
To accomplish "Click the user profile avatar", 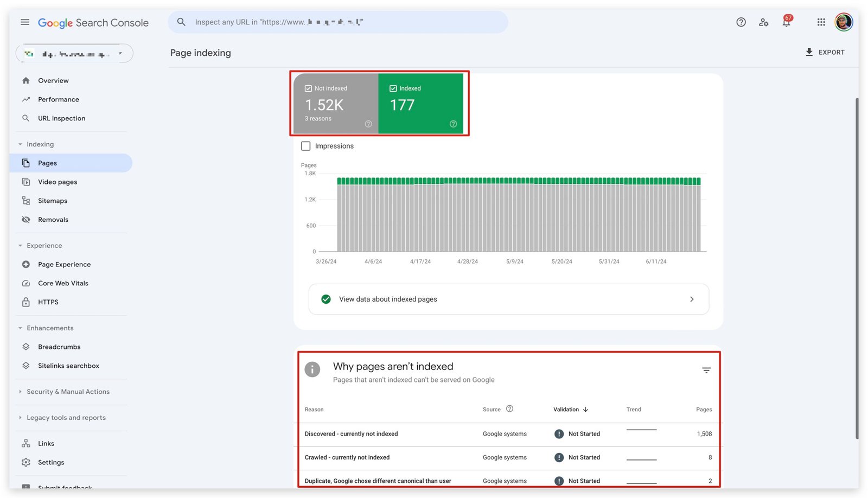I will coord(843,22).
